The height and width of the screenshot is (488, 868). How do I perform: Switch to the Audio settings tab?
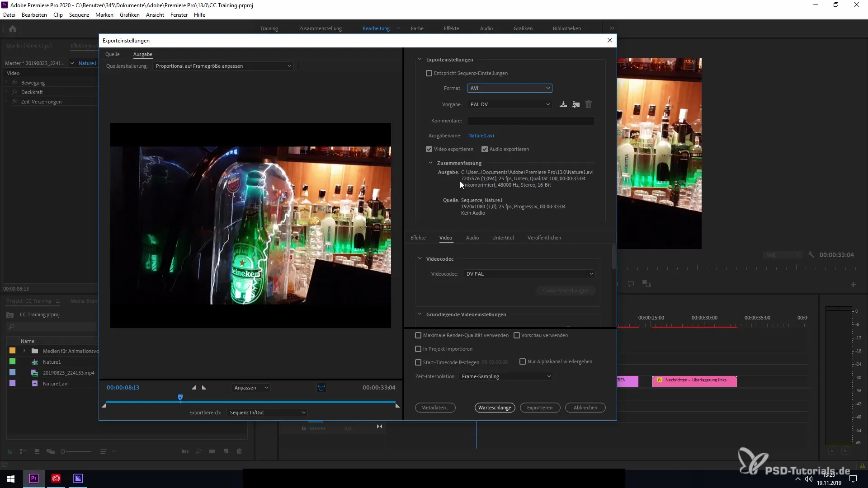tap(472, 238)
